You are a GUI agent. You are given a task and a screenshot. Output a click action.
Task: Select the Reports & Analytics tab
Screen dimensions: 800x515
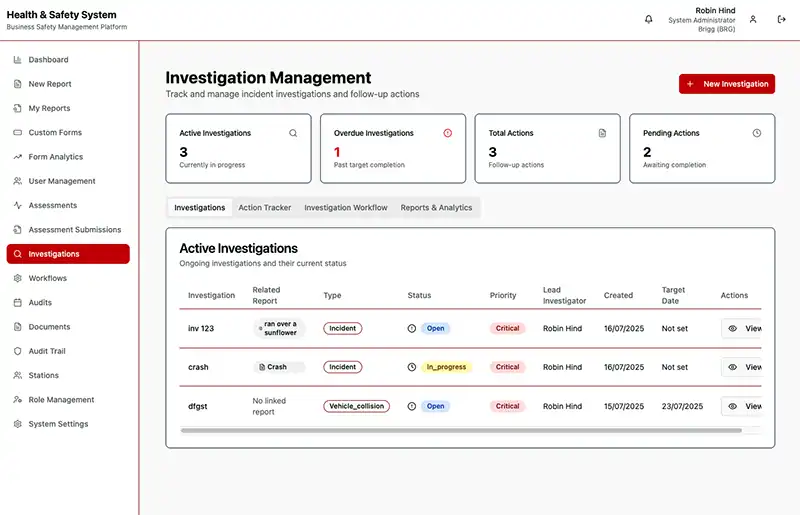pyautogui.click(x=436, y=208)
